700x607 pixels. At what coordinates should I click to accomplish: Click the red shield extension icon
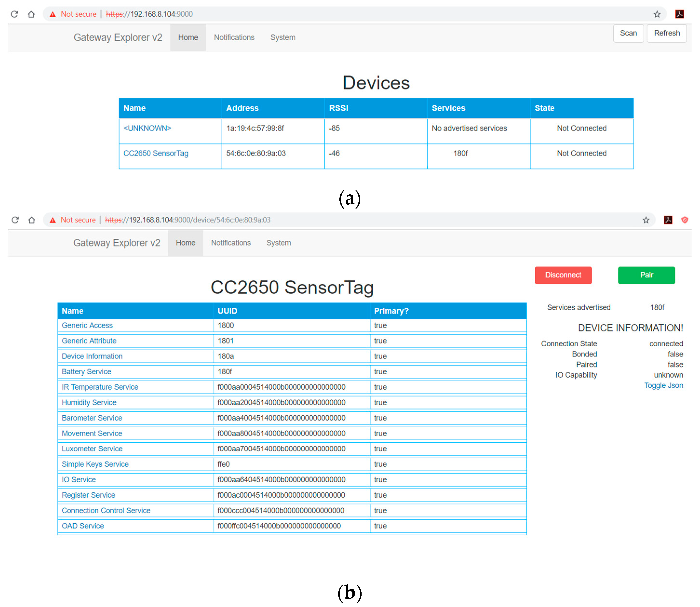(x=684, y=220)
